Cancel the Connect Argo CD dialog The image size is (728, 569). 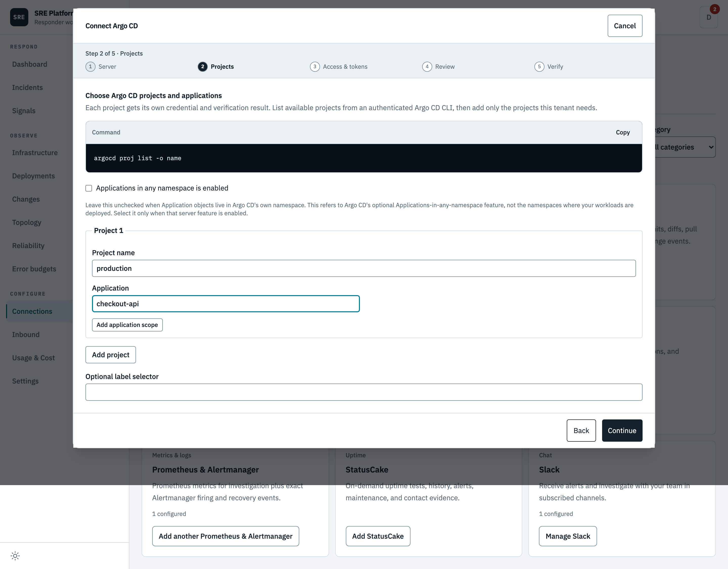(625, 26)
